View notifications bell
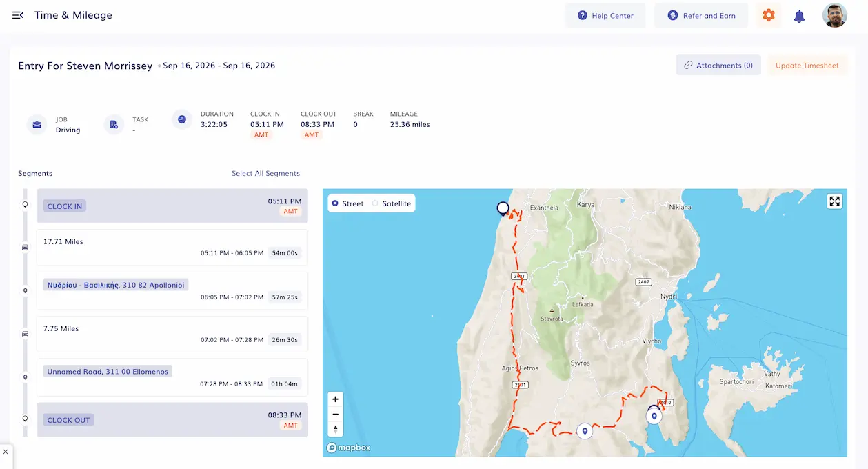The width and height of the screenshot is (868, 469). [800, 16]
